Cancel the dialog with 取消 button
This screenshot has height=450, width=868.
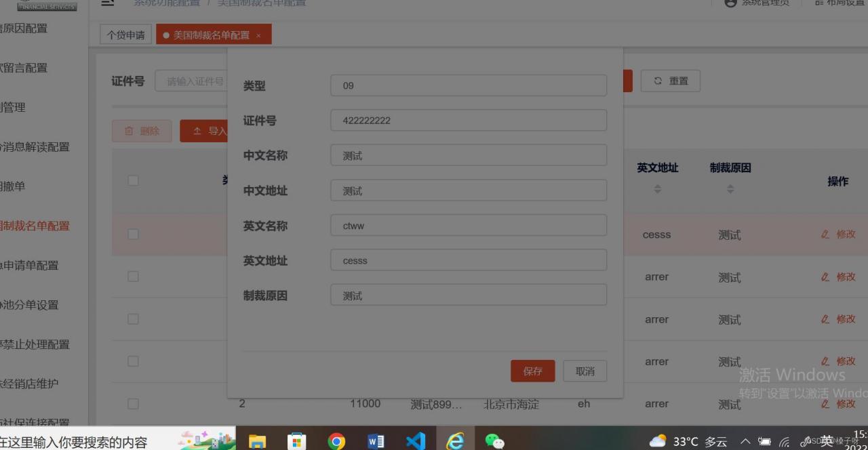click(x=585, y=371)
